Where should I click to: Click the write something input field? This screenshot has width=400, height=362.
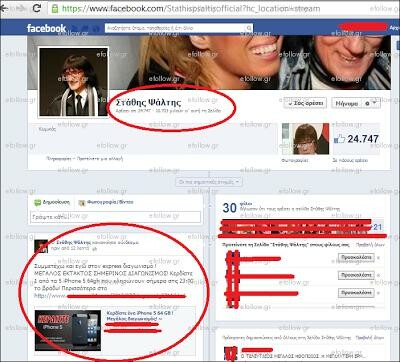pos(115,217)
